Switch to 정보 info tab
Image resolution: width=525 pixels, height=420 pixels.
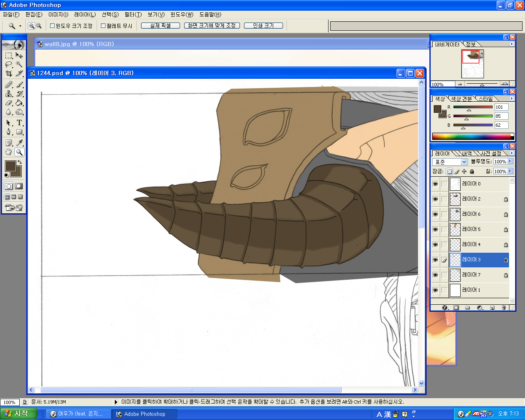[470, 44]
